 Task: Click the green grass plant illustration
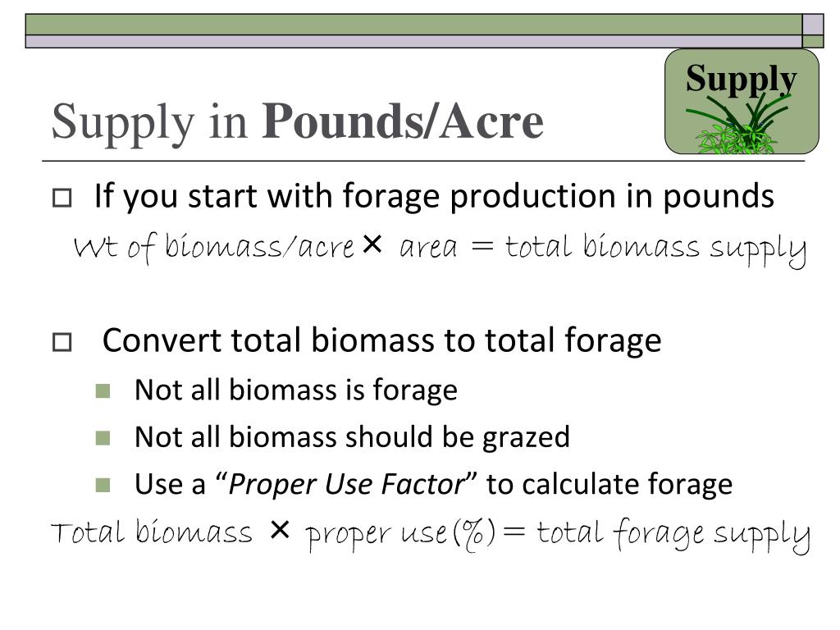pos(737,125)
